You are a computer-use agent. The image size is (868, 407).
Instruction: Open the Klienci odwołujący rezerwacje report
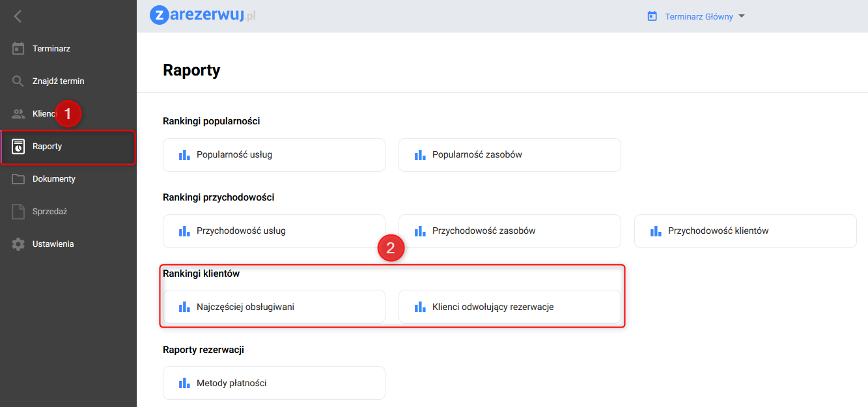coord(509,307)
